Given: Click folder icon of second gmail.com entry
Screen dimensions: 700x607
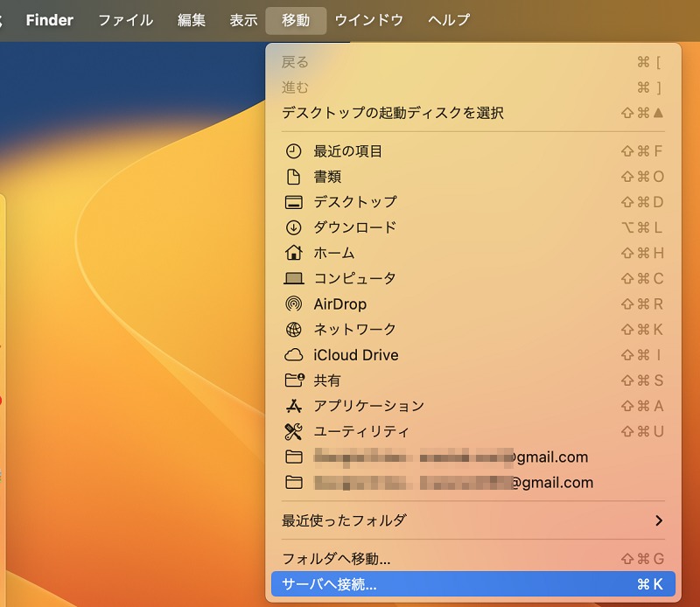Looking at the screenshot, I should point(293,483).
